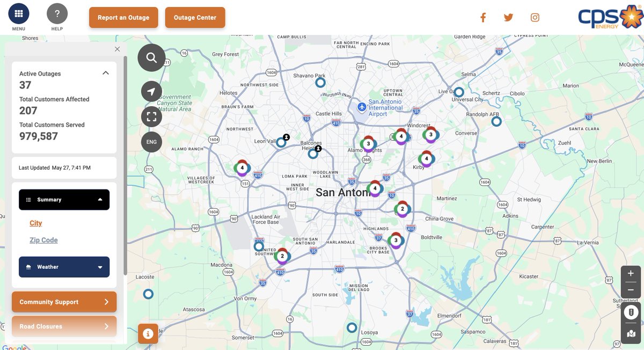Zoom out the map with minus
The image size is (644, 350).
pos(631,290)
